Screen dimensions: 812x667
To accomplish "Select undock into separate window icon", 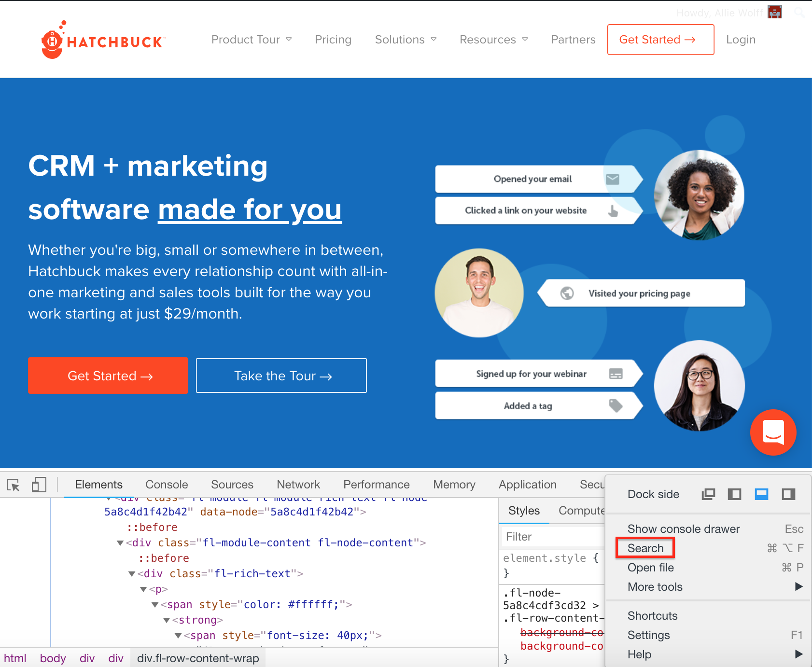I will [708, 494].
